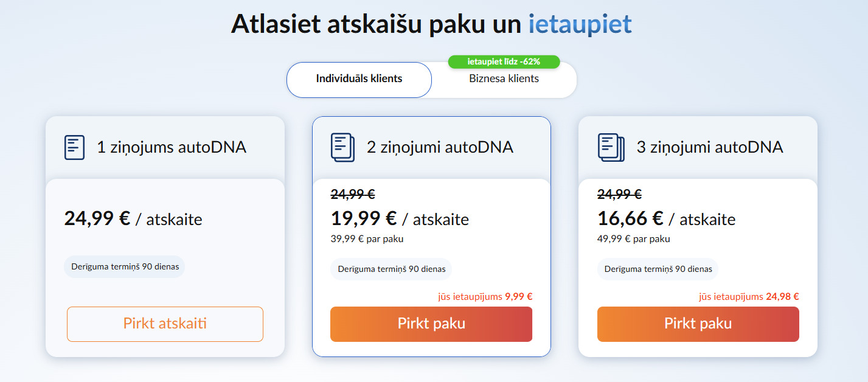Click the 24,99 € / atskaite price

(x=133, y=218)
